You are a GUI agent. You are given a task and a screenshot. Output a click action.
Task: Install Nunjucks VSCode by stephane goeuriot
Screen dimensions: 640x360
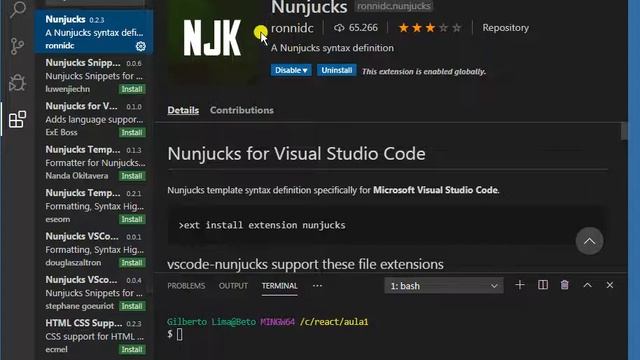pos(132,306)
